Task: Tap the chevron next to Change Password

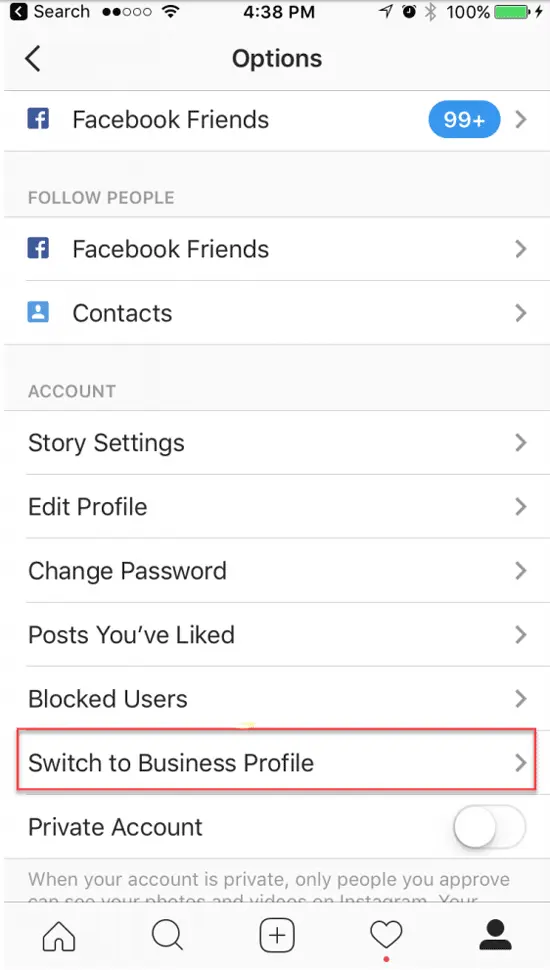Action: 521,570
